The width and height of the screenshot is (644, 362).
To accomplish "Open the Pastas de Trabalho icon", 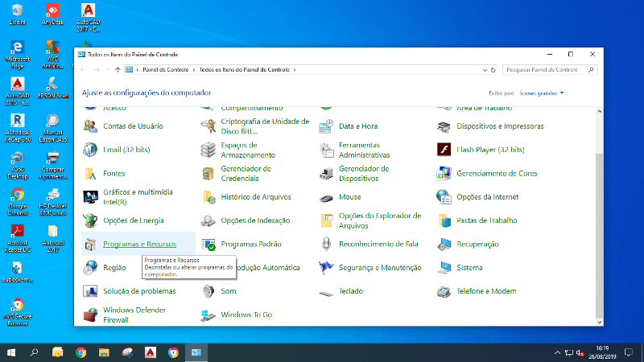I will pos(444,220).
